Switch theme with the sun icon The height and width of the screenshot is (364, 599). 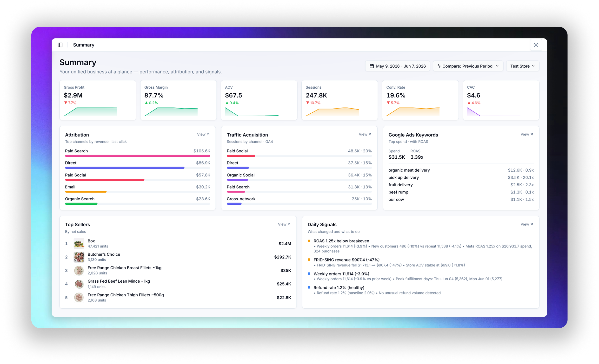pyautogui.click(x=536, y=45)
